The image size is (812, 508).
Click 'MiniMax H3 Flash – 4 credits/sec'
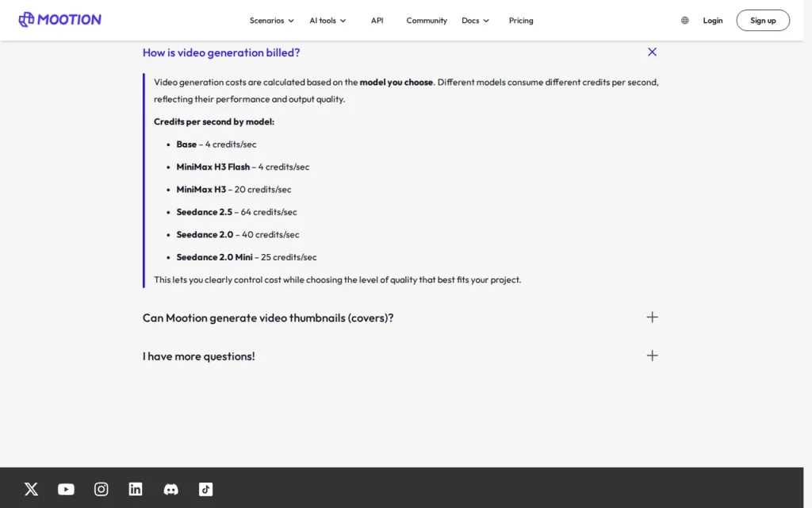243,167
